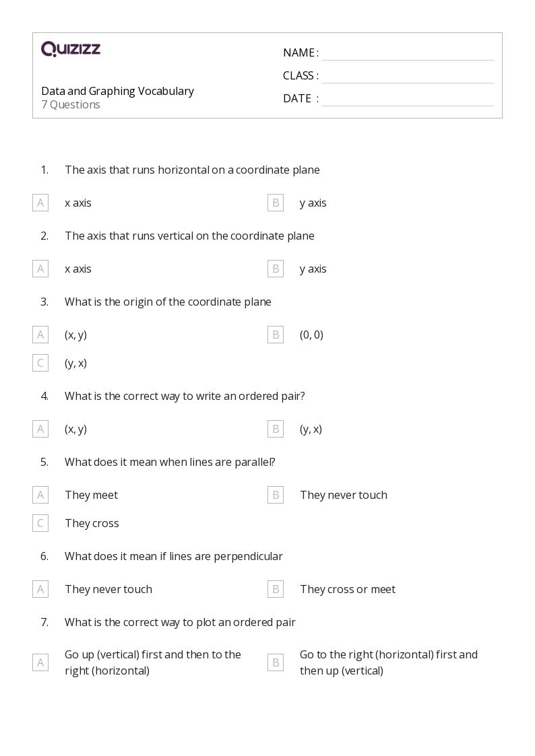
Task: Click the 'Data and Graphing Vocabulary' title
Action: [117, 91]
